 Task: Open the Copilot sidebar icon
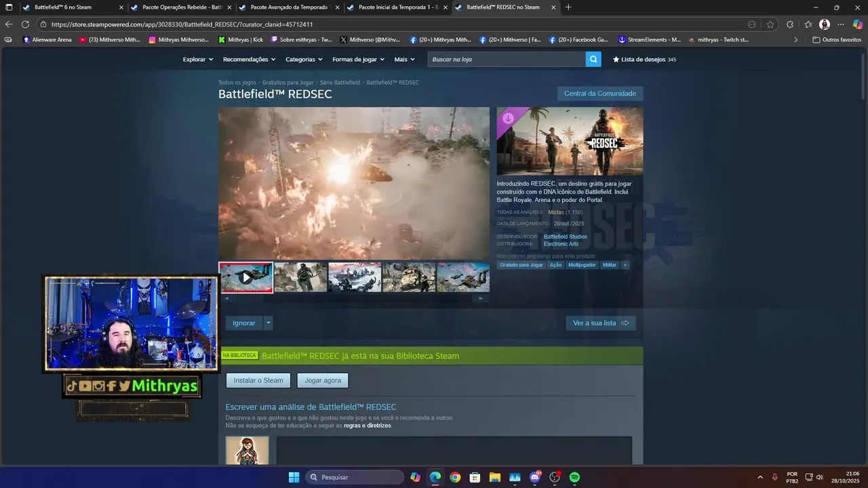pos(858,24)
